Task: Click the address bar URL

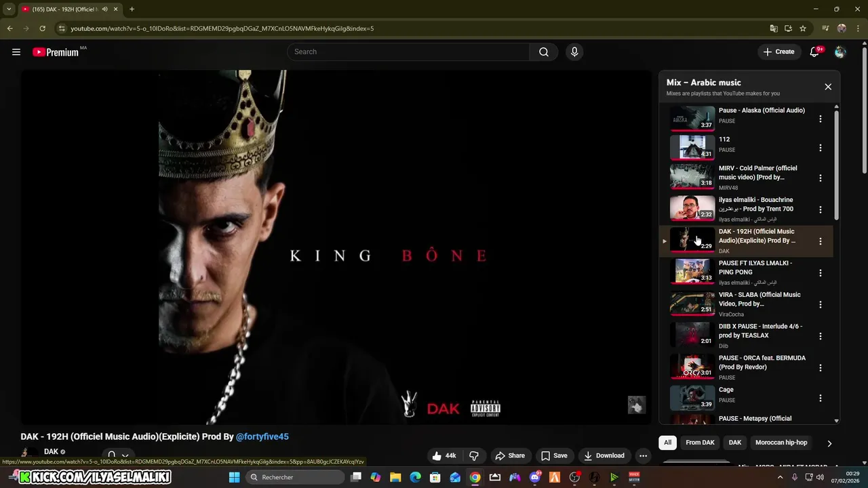Action: click(x=222, y=28)
